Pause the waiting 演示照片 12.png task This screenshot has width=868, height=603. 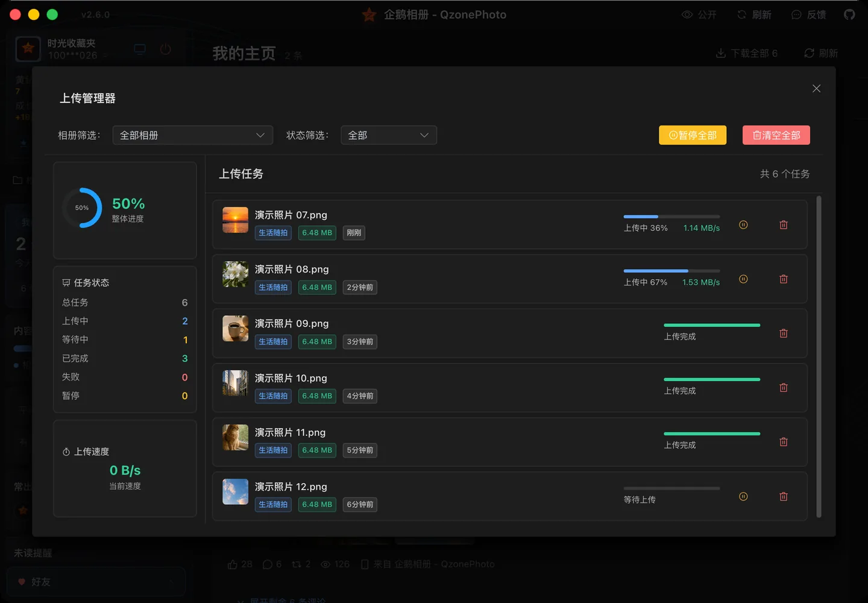click(x=743, y=497)
